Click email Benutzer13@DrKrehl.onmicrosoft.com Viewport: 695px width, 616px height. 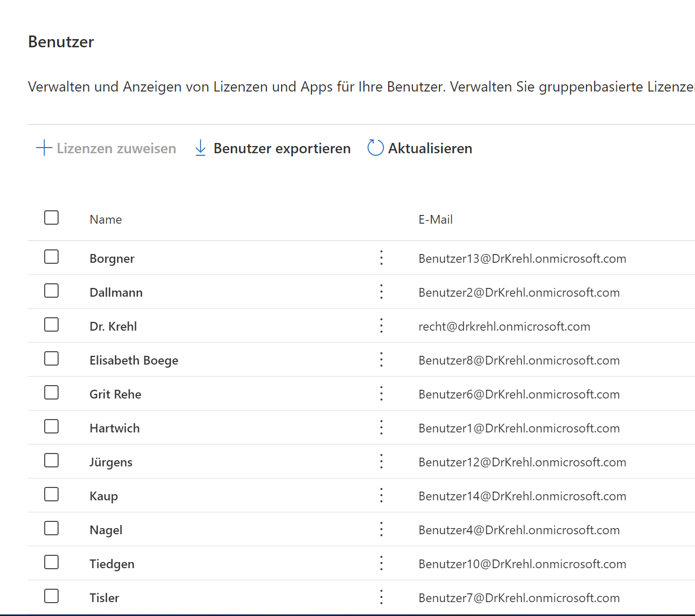click(x=522, y=259)
